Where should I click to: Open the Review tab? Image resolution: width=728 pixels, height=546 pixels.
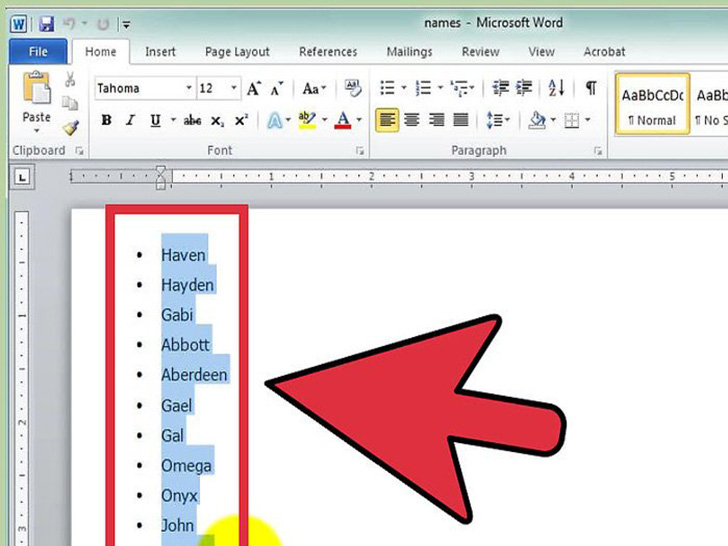pyautogui.click(x=480, y=52)
